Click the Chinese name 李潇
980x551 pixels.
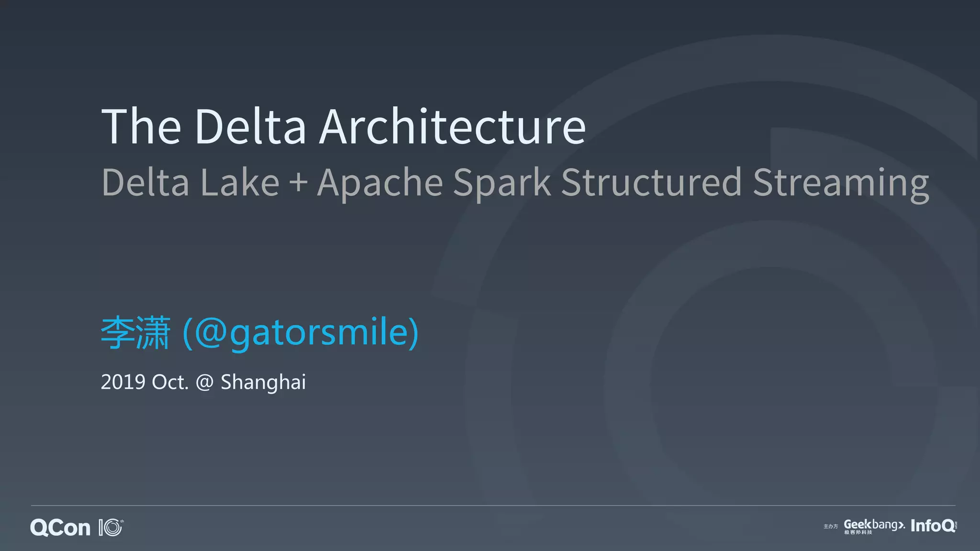135,332
